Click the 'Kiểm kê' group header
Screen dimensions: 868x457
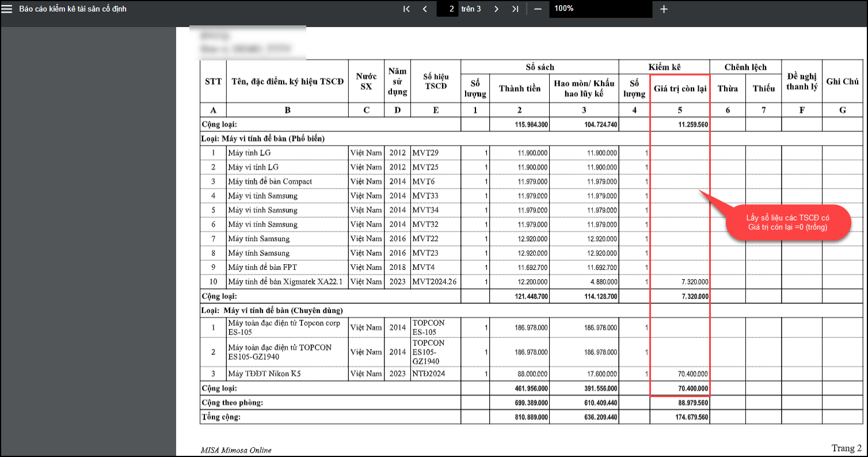point(664,67)
